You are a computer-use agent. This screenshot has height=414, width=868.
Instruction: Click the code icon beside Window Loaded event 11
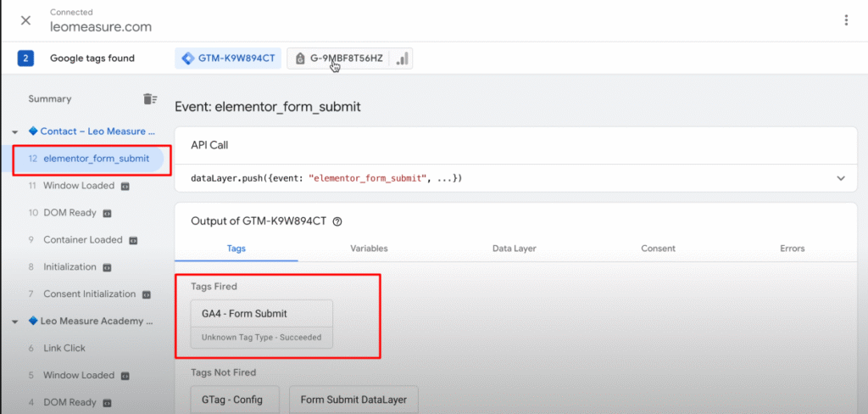125,186
